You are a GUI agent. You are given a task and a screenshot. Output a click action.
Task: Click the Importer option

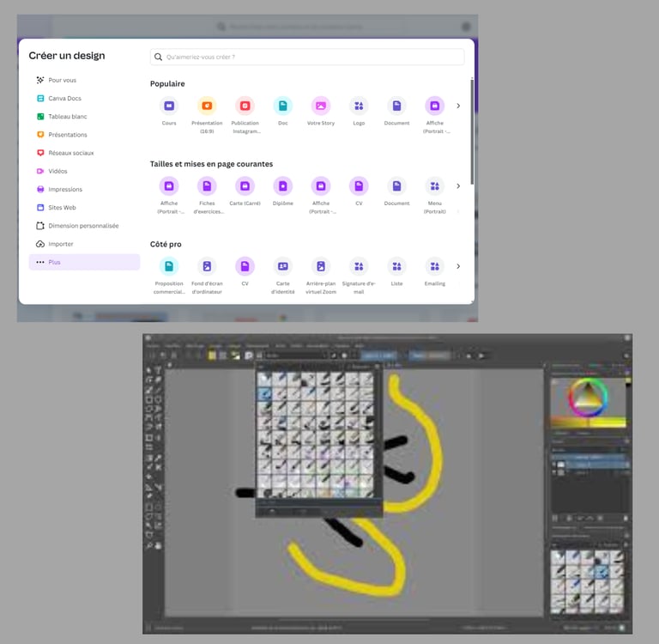[84, 244]
